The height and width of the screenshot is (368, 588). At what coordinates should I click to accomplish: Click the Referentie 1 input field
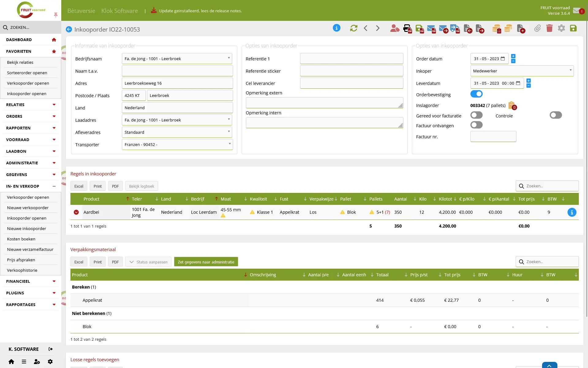[352, 59]
